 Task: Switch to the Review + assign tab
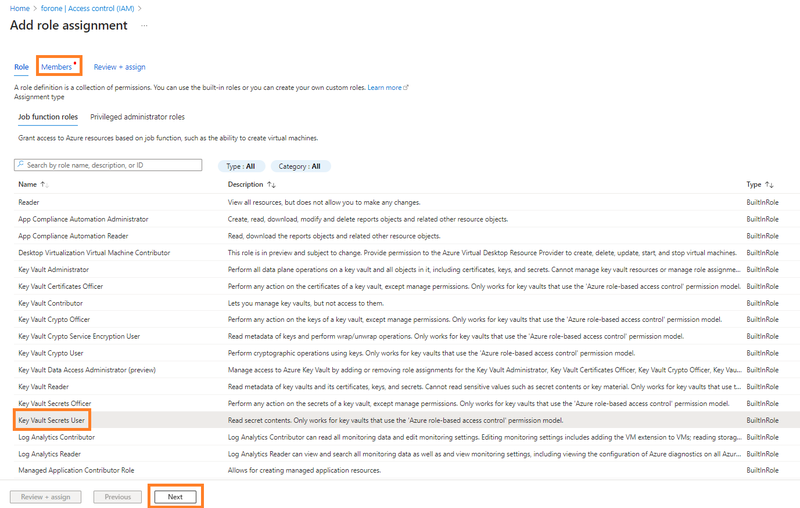tap(119, 67)
